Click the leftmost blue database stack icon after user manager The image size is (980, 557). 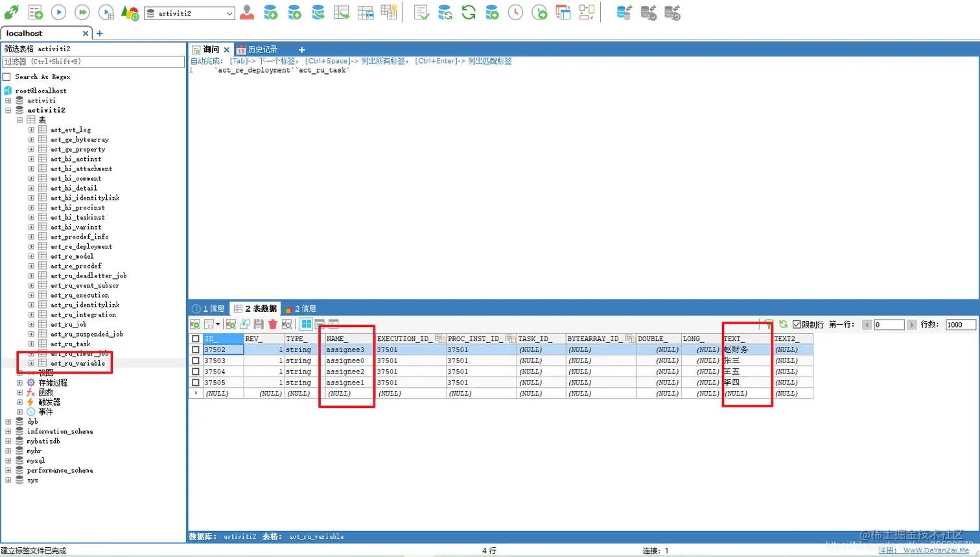click(271, 12)
